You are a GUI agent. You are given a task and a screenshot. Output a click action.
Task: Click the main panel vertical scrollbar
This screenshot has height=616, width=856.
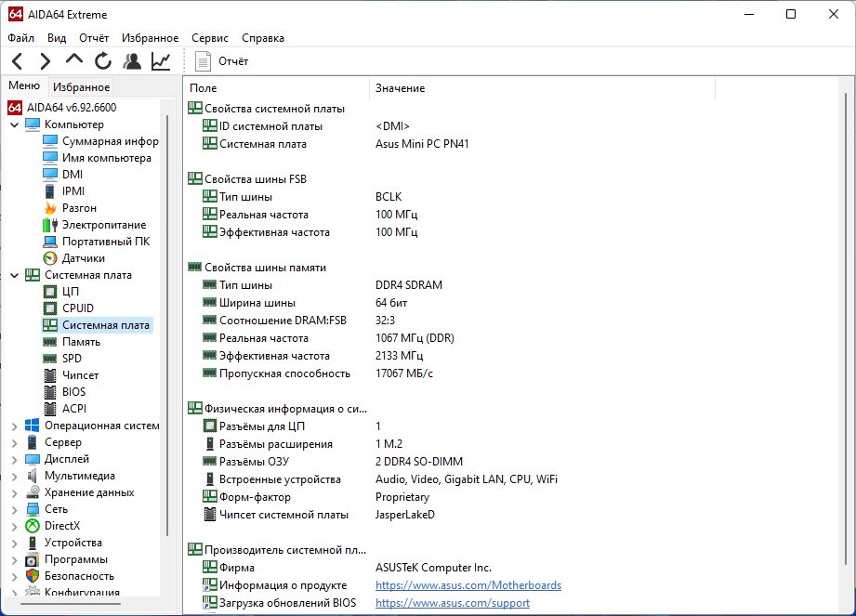(846, 330)
